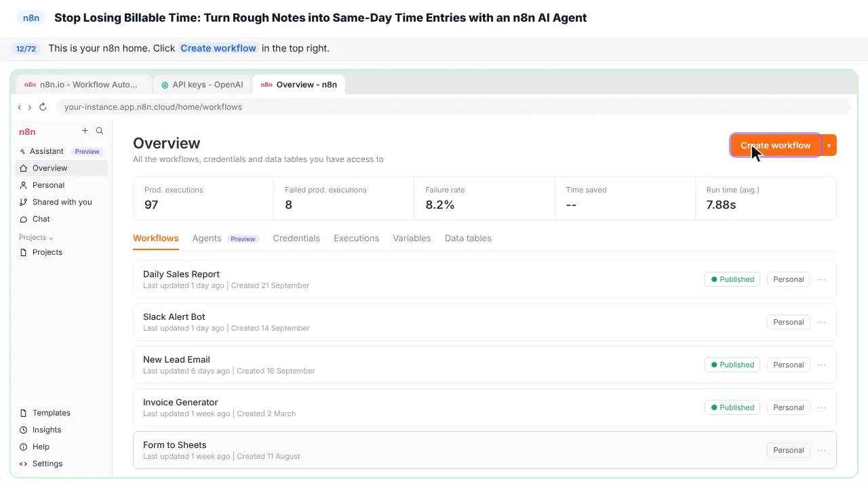Click the Failure rate 8.2% card
The height and width of the screenshot is (488, 868).
tap(484, 198)
